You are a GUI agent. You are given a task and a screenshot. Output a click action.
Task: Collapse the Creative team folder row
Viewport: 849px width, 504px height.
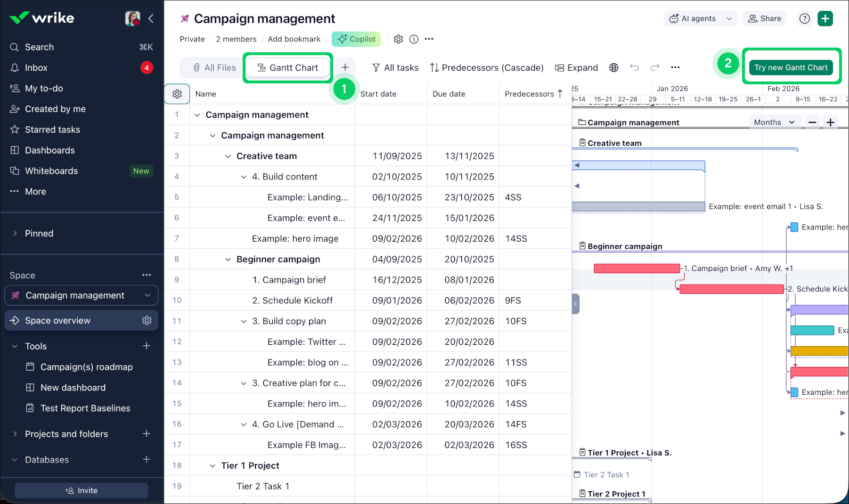pyautogui.click(x=228, y=156)
